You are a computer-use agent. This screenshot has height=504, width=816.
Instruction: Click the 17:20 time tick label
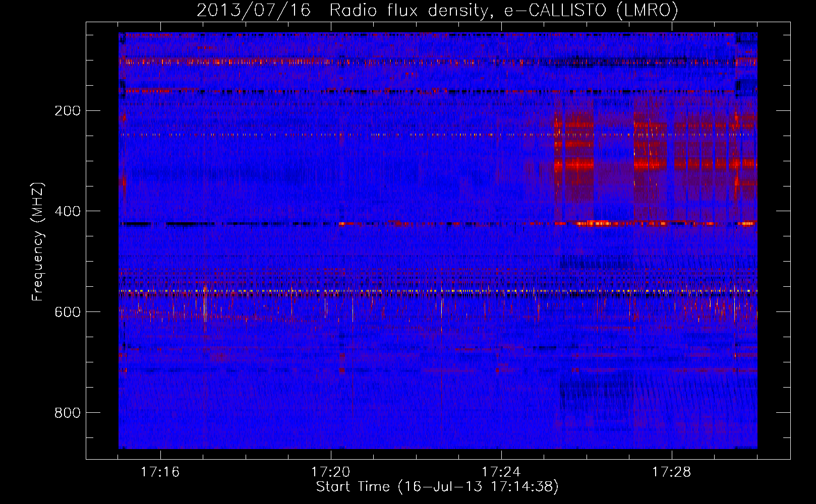330,472
